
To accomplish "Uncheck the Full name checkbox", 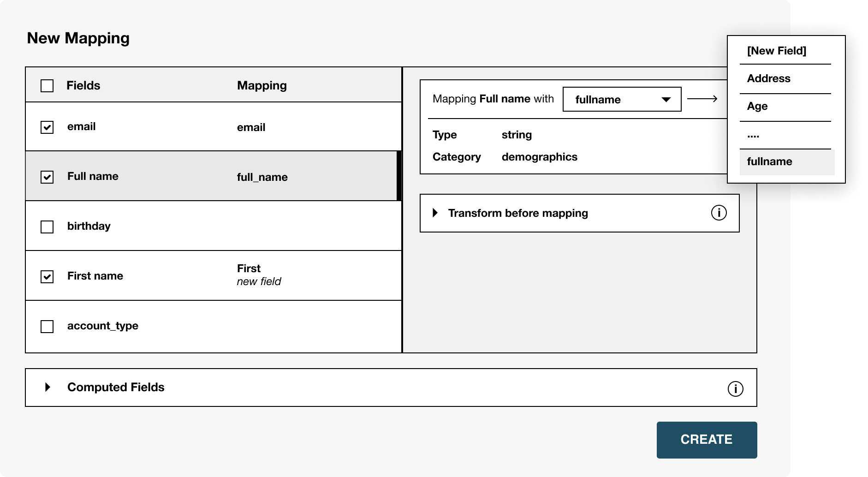I will pos(47,177).
